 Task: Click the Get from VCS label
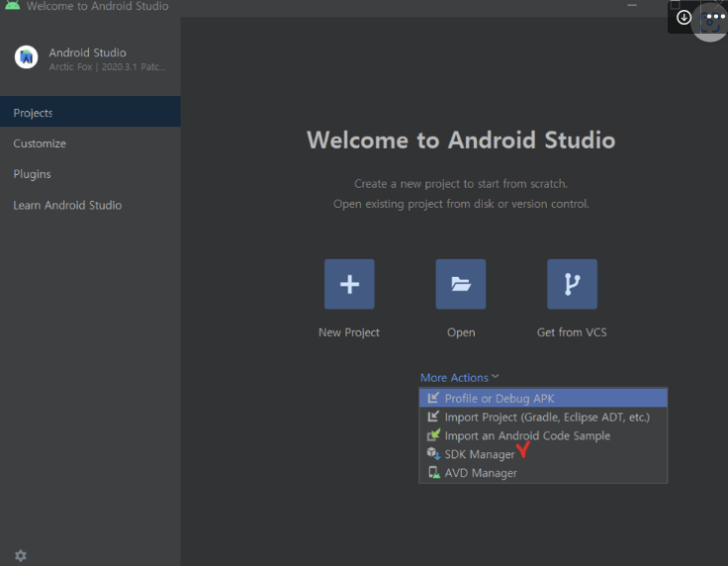click(x=572, y=332)
